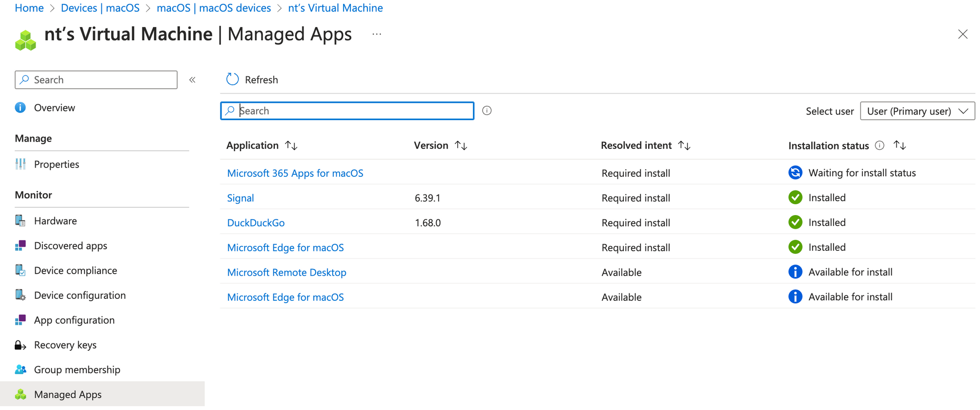Open the Select user dropdown

[917, 111]
